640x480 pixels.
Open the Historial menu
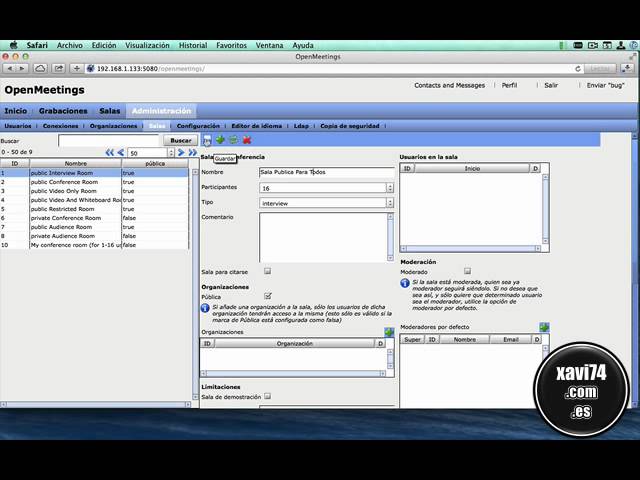click(193, 45)
